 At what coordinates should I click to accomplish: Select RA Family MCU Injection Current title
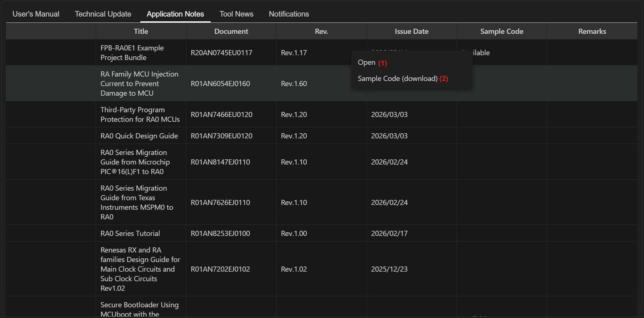139,84
